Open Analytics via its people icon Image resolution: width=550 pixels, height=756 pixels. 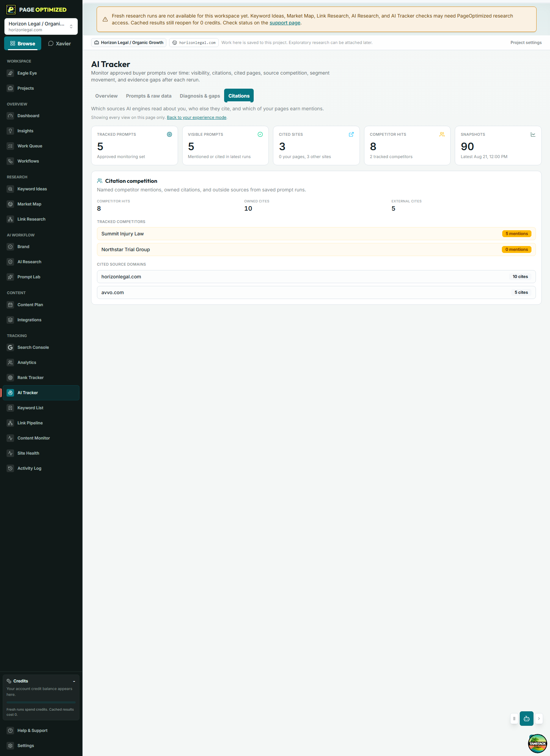[x=10, y=363]
